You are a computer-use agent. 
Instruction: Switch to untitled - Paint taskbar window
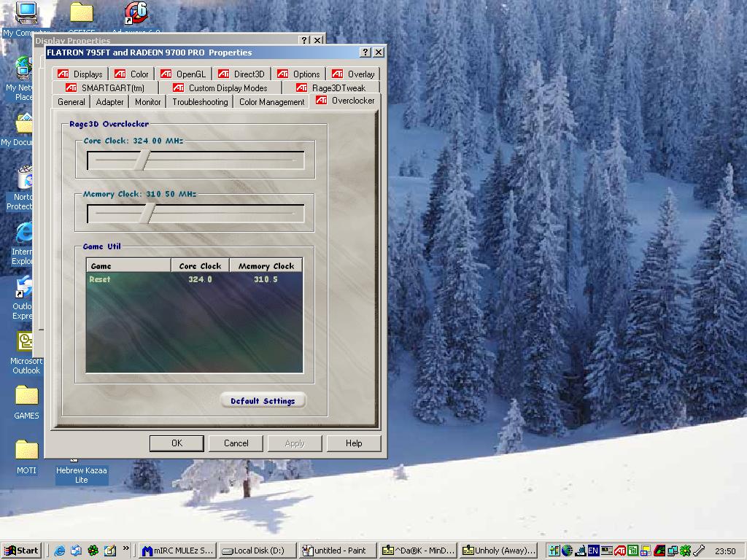tap(338, 551)
